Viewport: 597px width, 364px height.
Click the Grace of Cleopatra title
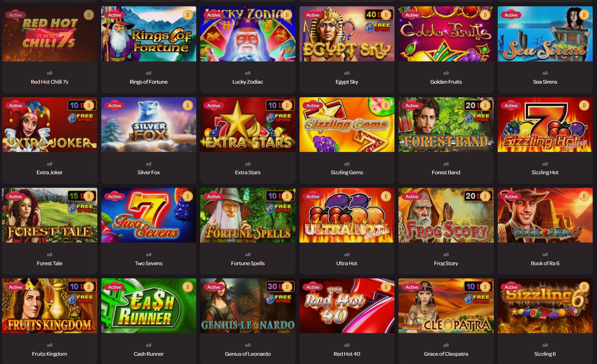(446, 354)
